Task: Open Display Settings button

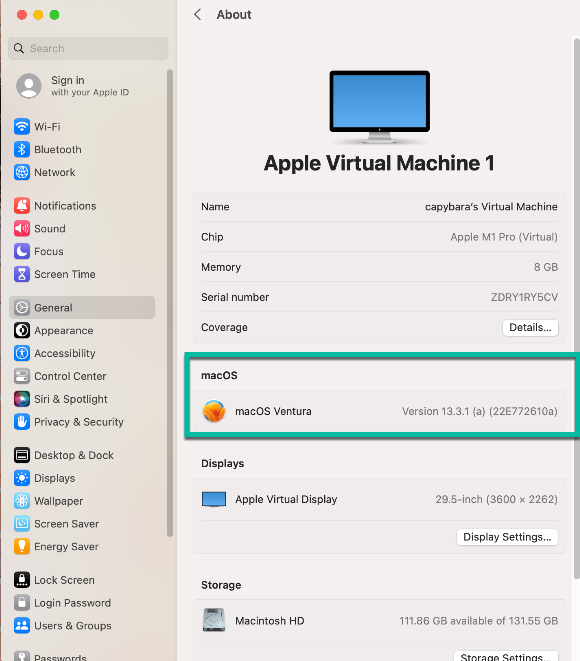Action: [x=507, y=537]
